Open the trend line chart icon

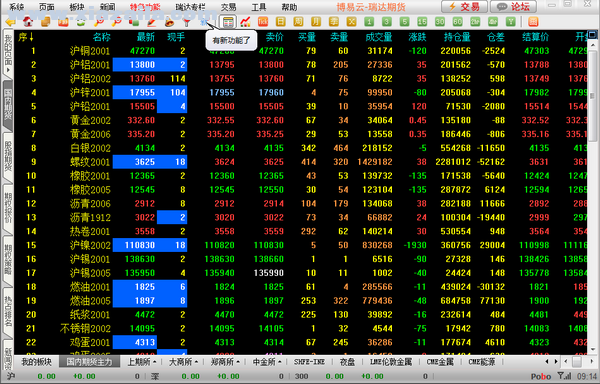pos(245,22)
